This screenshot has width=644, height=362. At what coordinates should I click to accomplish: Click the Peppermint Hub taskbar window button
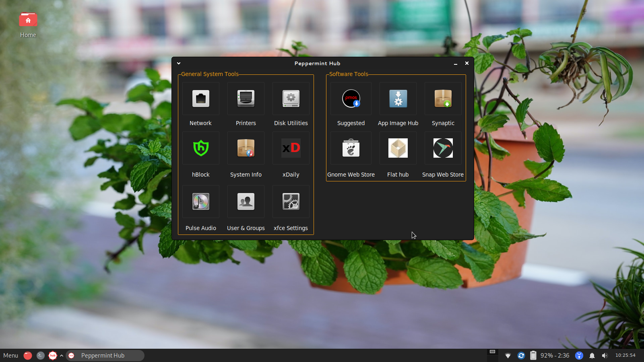pyautogui.click(x=105, y=356)
